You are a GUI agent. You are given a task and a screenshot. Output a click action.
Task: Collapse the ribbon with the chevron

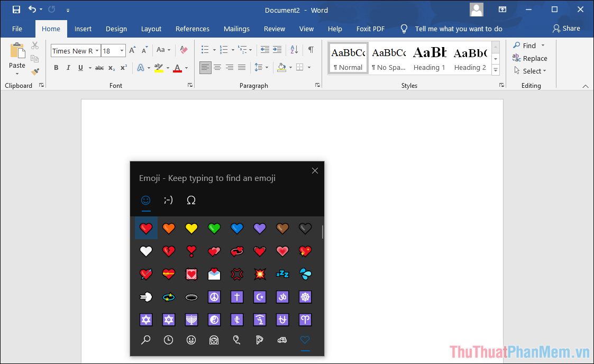click(x=586, y=86)
